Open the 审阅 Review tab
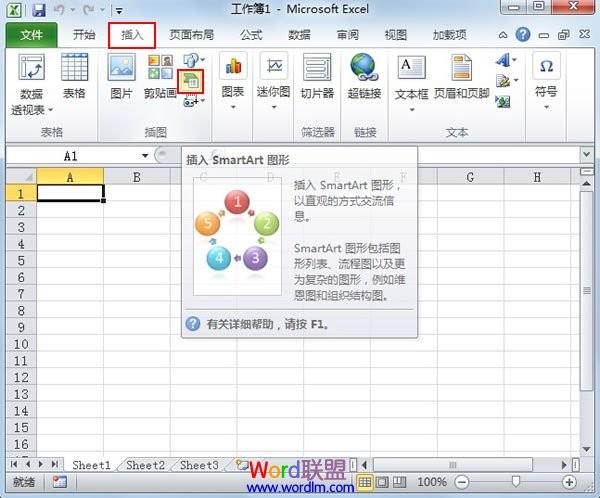600x498 pixels. (x=347, y=35)
